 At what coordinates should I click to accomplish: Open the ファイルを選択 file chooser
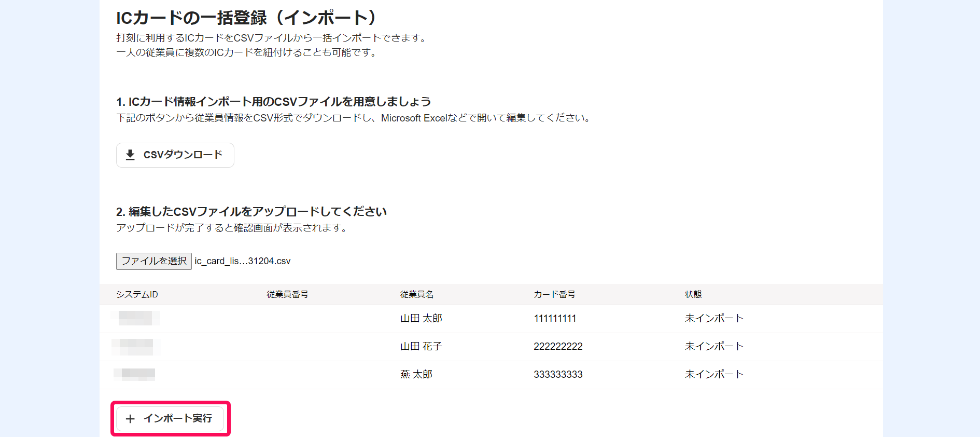tap(154, 261)
